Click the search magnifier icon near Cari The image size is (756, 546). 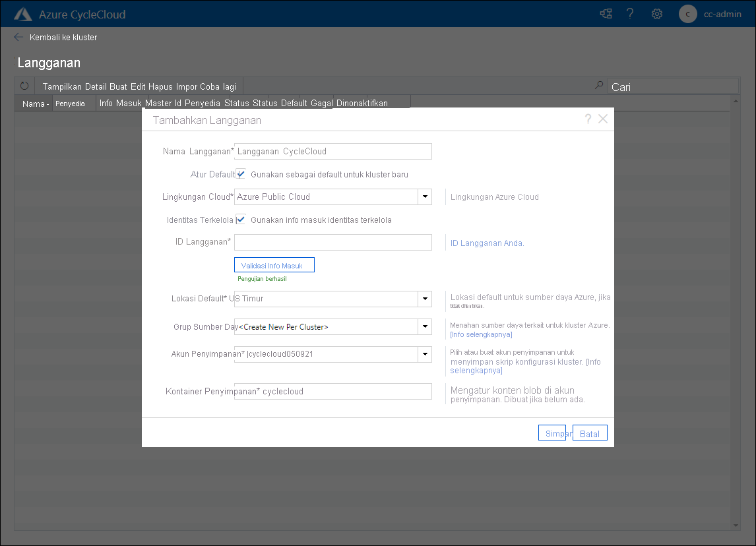[x=598, y=84]
